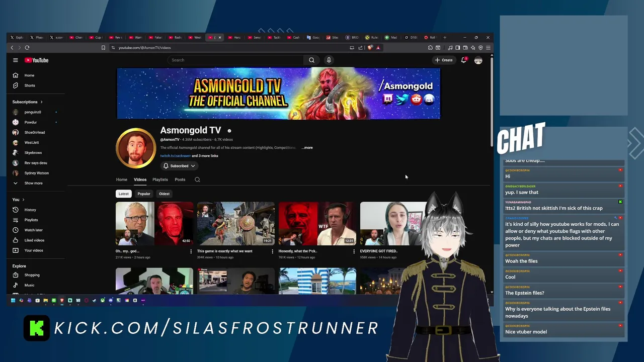
Task: Open Xbox app taskbar icon
Action: [x=103, y=300]
